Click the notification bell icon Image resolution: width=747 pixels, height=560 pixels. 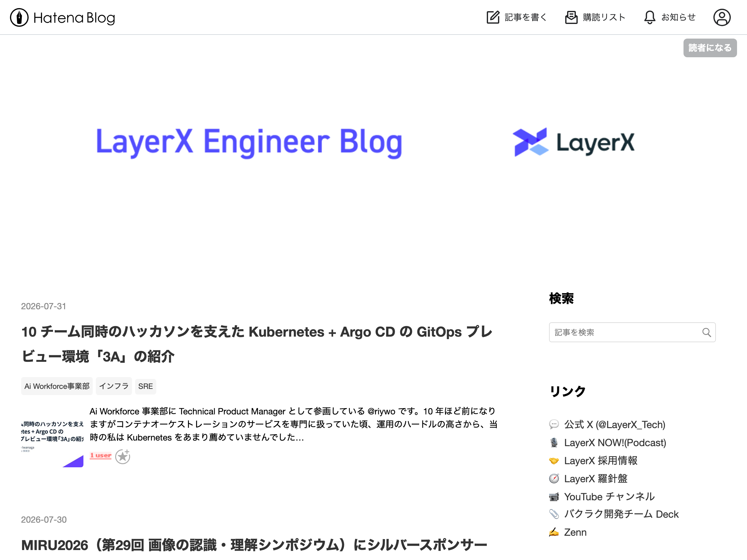point(649,17)
